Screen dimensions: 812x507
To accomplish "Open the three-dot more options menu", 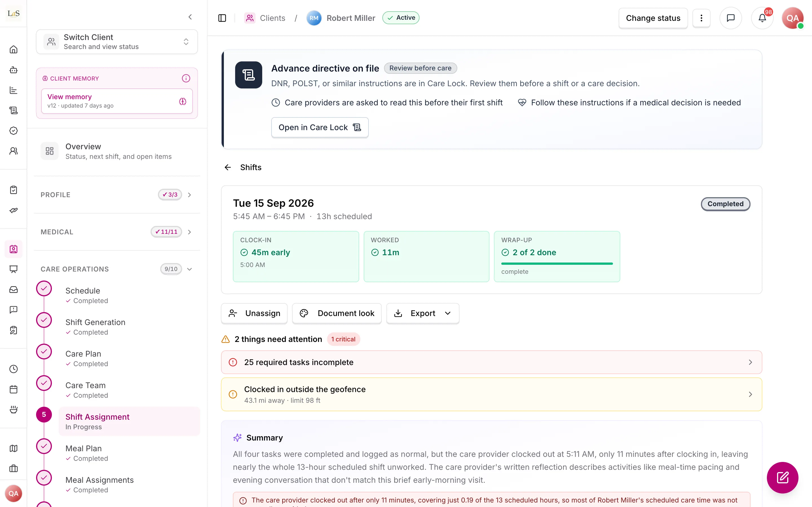I will [x=701, y=18].
